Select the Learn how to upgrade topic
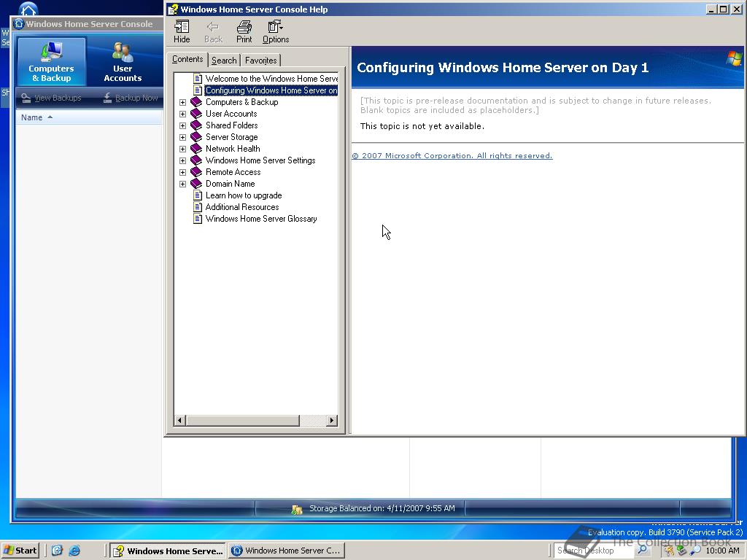This screenshot has width=747, height=560. click(x=244, y=195)
